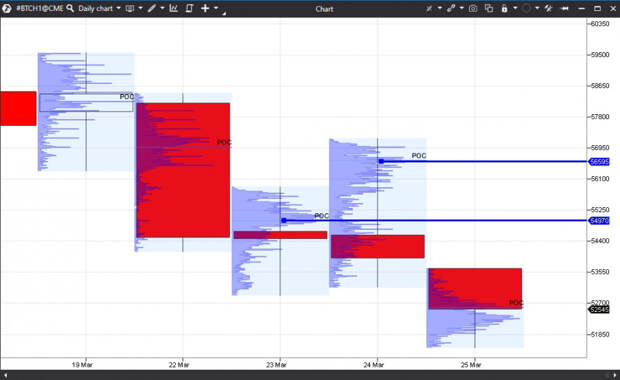This screenshot has height=380, width=620.
Task: Minimize the Chart window
Action: (581, 9)
